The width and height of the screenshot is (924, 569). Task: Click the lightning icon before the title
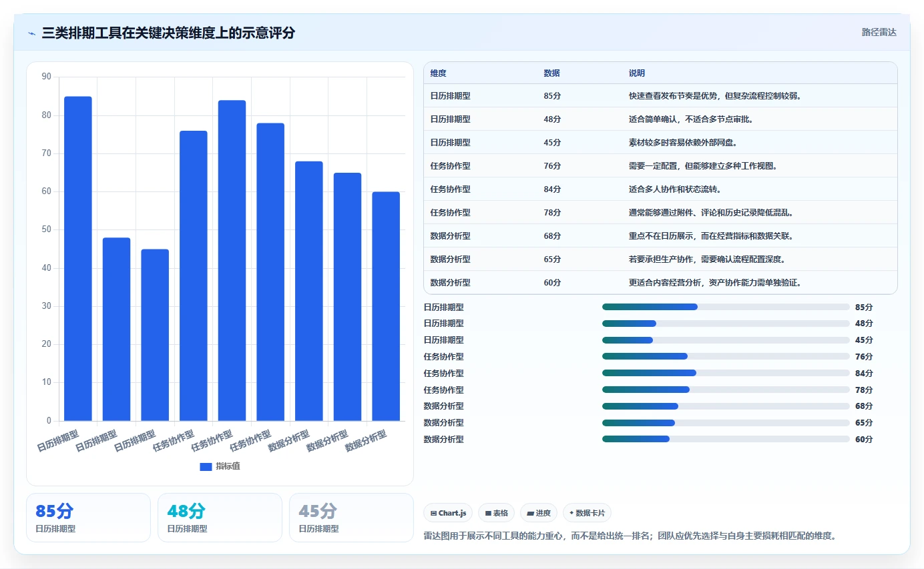point(31,33)
